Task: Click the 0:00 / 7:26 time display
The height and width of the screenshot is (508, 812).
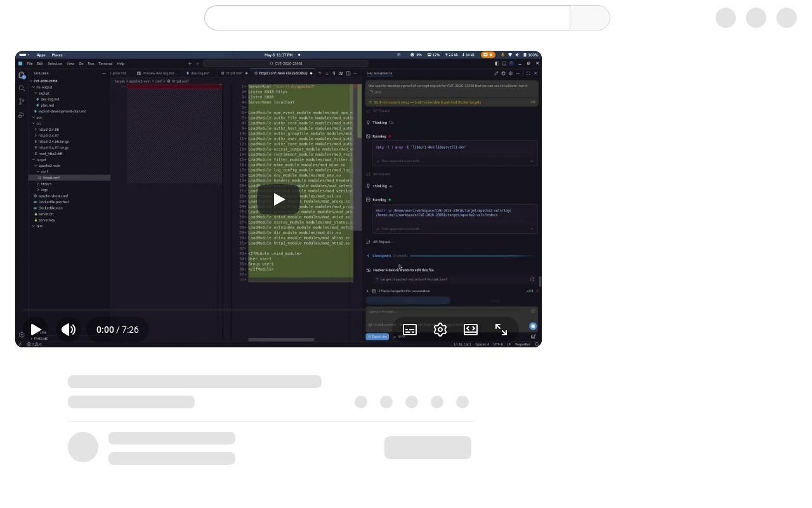Action: [x=117, y=330]
